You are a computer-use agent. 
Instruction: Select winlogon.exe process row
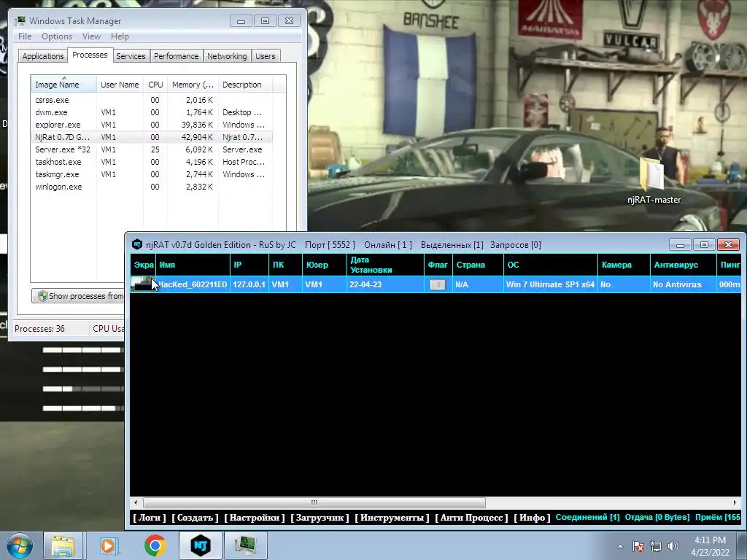pyautogui.click(x=152, y=187)
